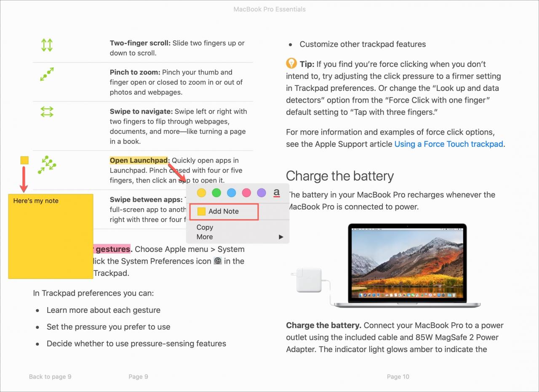Open the Using a Force Touch trackpad link
This screenshot has width=539, height=392.
coord(449,144)
